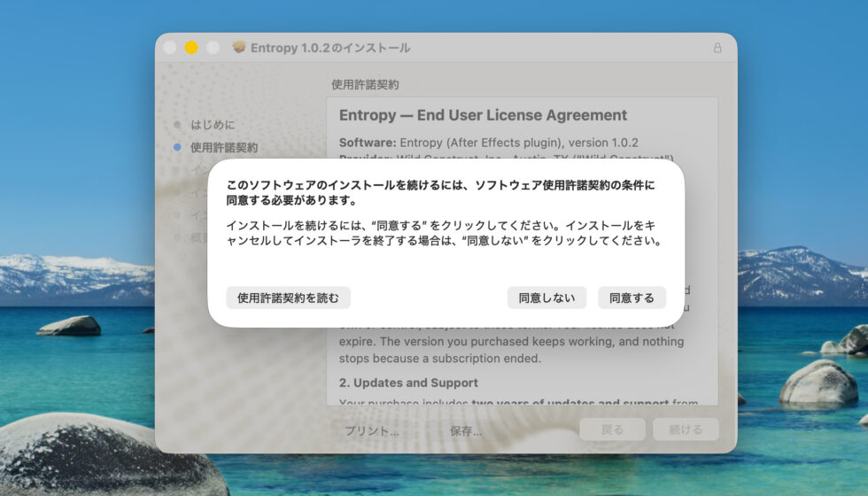868x496 pixels.
Task: Click the 同意する (Agree) button
Action: pyautogui.click(x=632, y=298)
